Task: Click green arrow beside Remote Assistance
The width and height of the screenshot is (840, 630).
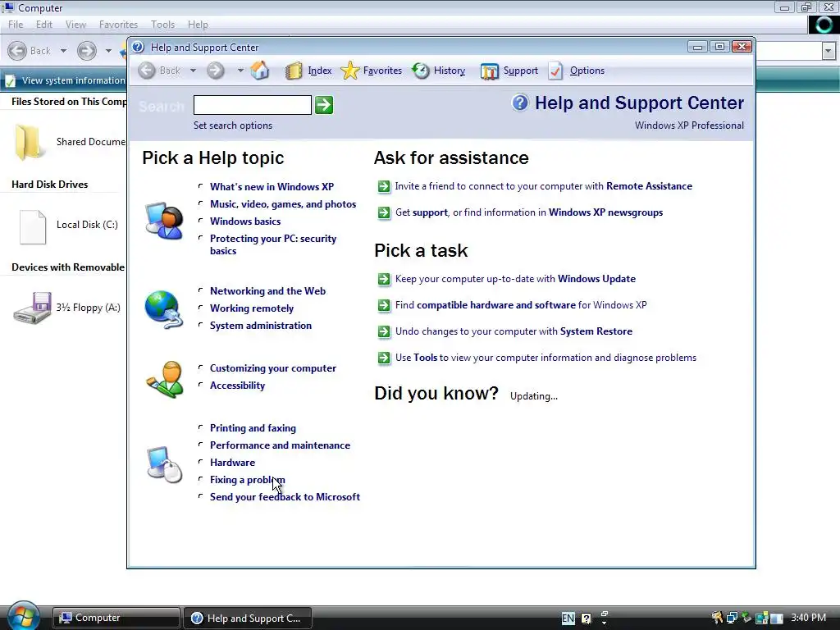Action: click(384, 186)
